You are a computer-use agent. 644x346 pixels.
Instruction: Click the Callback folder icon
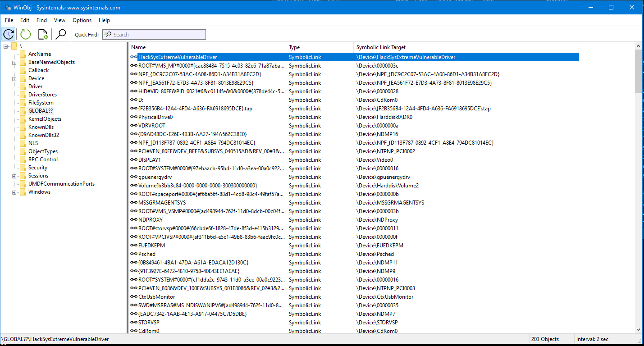coord(23,70)
